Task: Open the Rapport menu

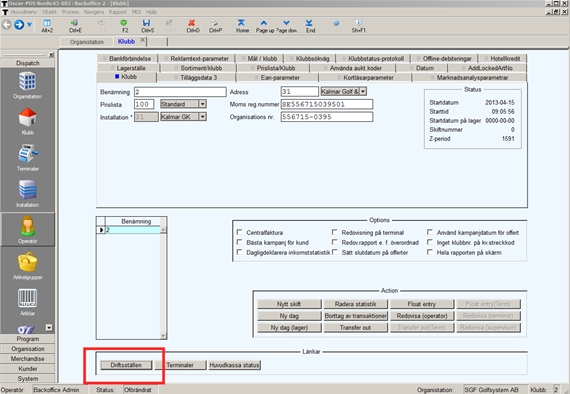Action: point(117,12)
